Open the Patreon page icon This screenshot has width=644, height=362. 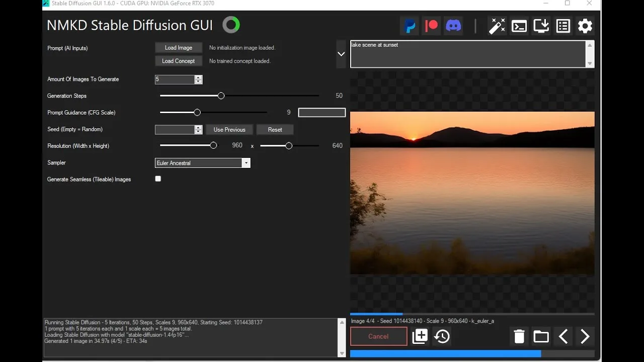[432, 26]
